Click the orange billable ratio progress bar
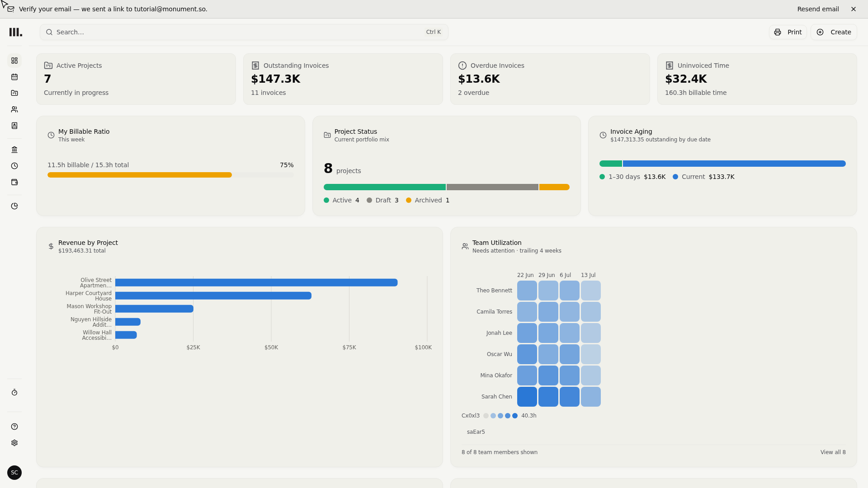Viewport: 868px width, 488px height. pyautogui.click(x=140, y=175)
